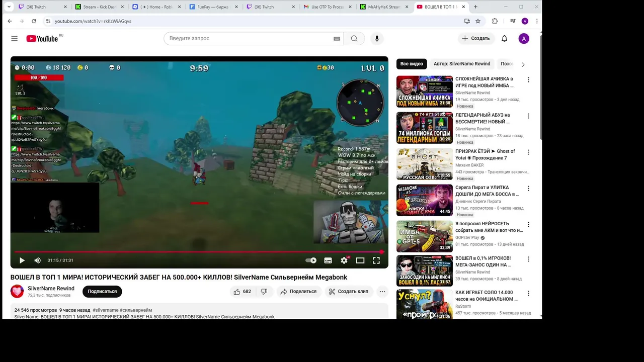Switch to Stream - Kick Dashboard tab

(x=99, y=7)
